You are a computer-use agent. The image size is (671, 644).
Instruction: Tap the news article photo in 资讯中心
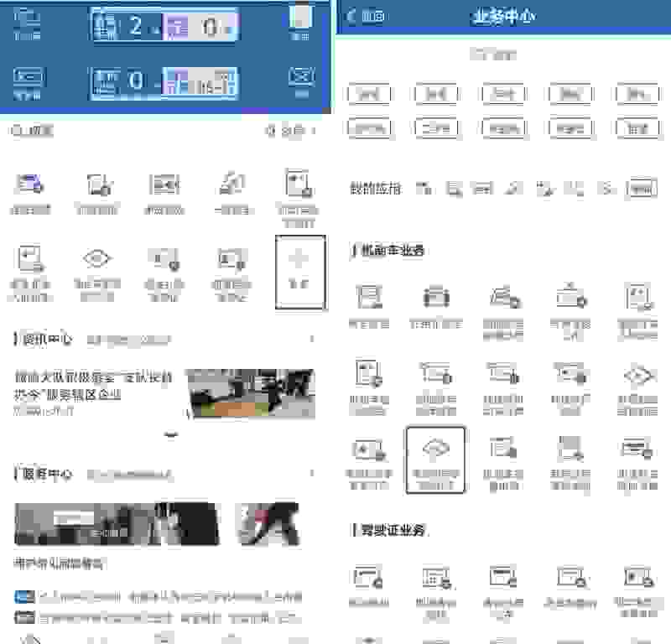coord(251,394)
